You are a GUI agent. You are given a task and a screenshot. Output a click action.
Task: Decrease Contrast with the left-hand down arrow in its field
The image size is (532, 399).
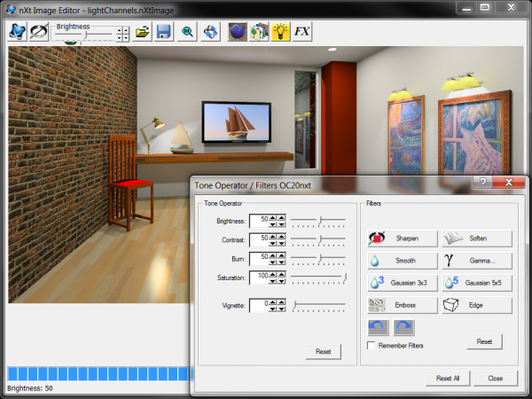pyautogui.click(x=273, y=243)
